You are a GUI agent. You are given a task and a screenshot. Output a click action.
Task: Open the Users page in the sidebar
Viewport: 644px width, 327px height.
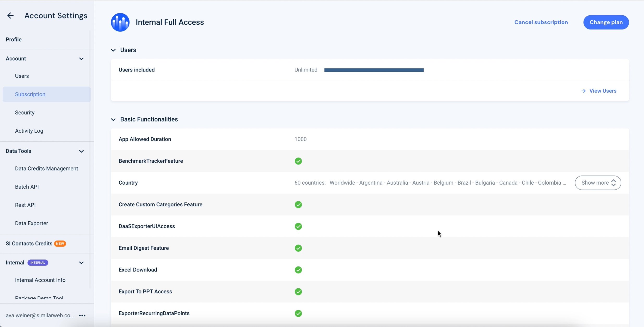[22, 76]
